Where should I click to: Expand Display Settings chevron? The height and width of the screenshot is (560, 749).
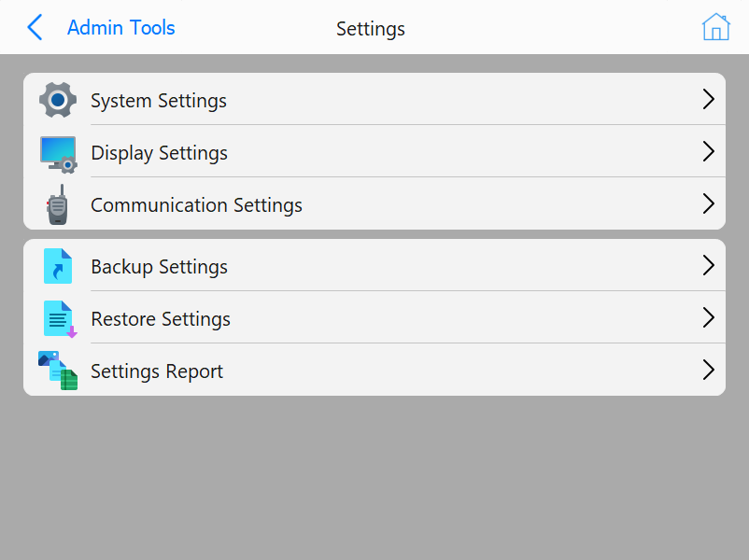pos(709,151)
